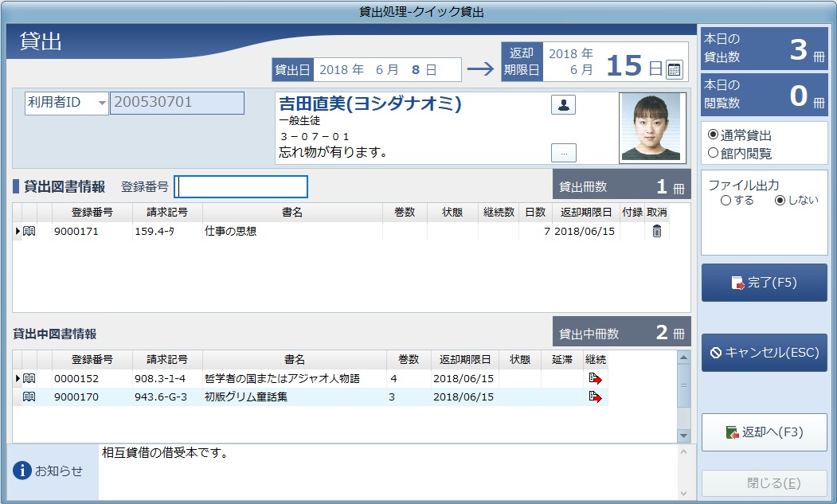This screenshot has width=837, height=504.
Task: Click the trash icon for book 9000171
Action: click(657, 231)
